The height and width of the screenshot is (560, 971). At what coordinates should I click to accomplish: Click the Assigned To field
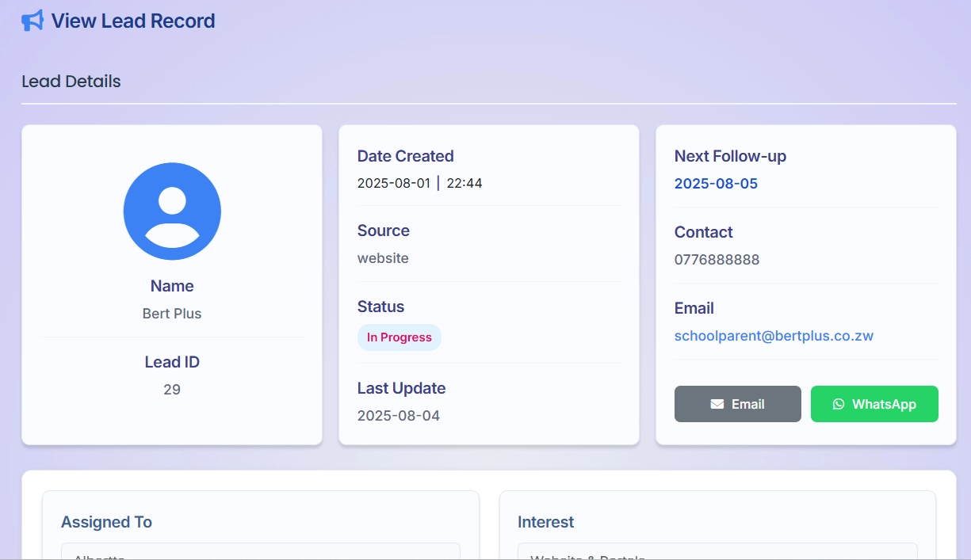pyautogui.click(x=260, y=551)
